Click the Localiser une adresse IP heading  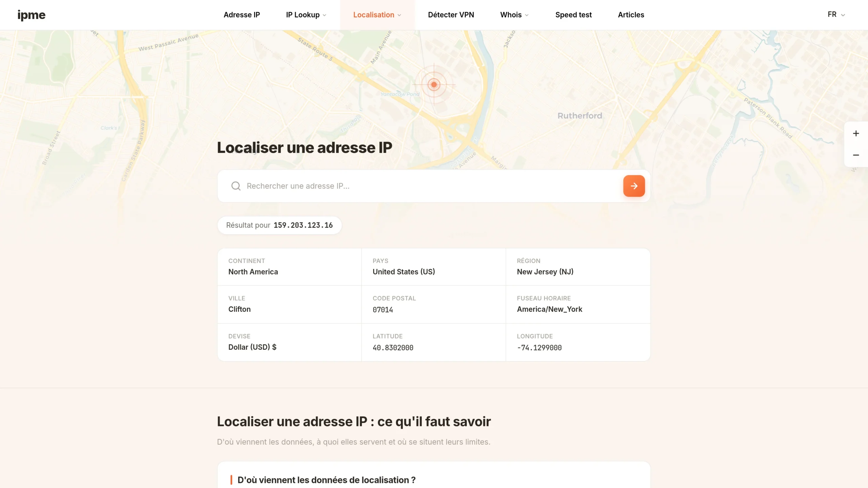click(304, 148)
